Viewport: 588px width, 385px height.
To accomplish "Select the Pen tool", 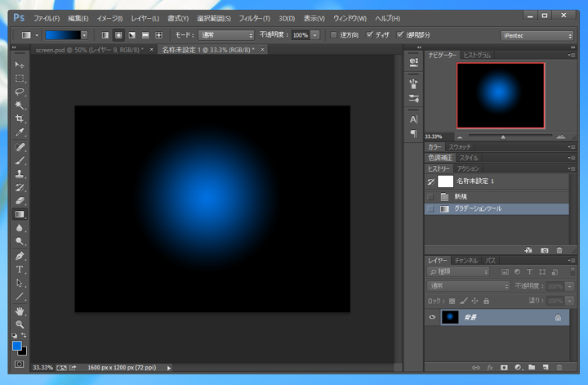I will coord(20,257).
